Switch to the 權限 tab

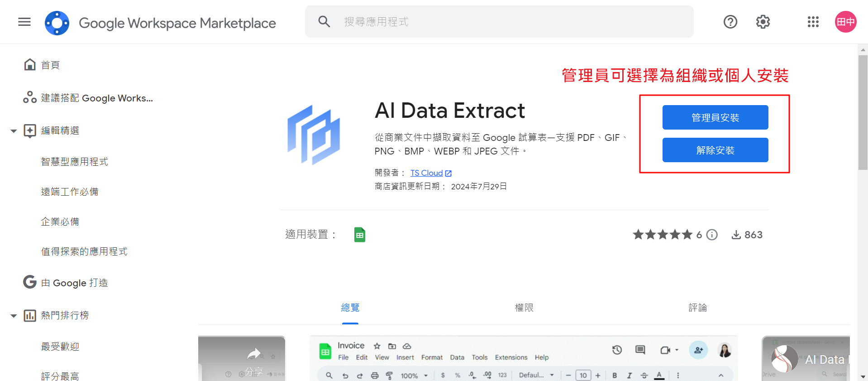[x=524, y=308]
